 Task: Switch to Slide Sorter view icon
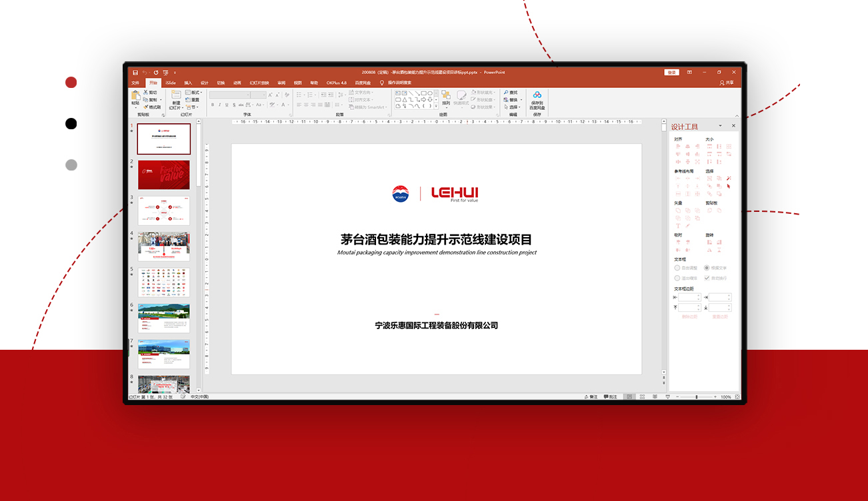642,396
